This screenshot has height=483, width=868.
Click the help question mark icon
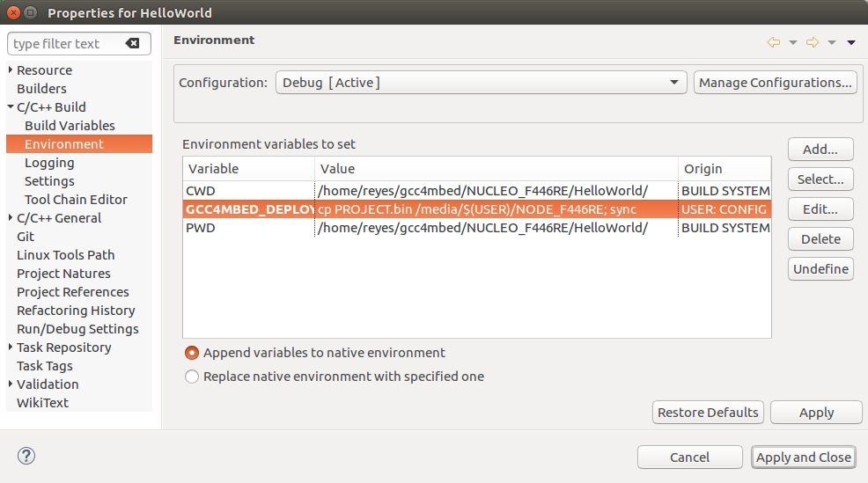26,456
